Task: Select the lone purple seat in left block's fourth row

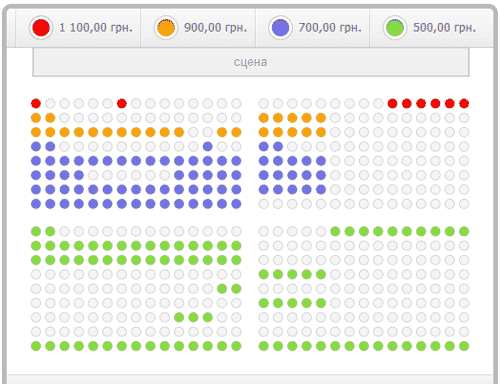Action: [208, 146]
